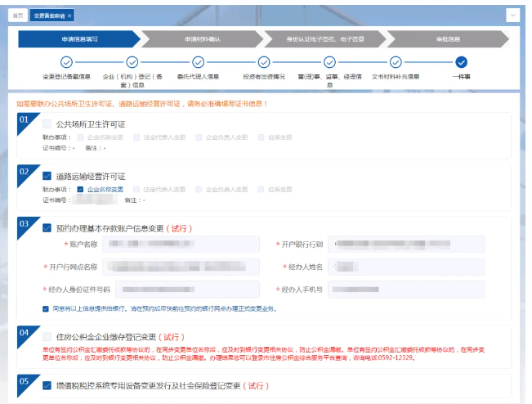532x404 pixels.
Task: Open the 申请材料确认 stage
Action: pyautogui.click(x=201, y=38)
